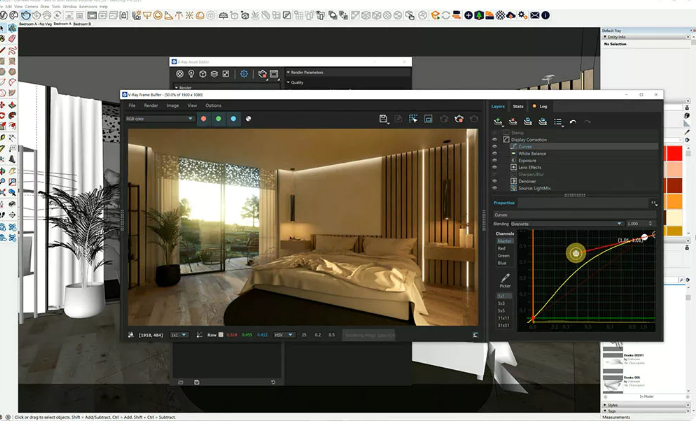Viewport: 697px width, 424px height.
Task: Select the Master channel in Curves
Action: pos(504,241)
